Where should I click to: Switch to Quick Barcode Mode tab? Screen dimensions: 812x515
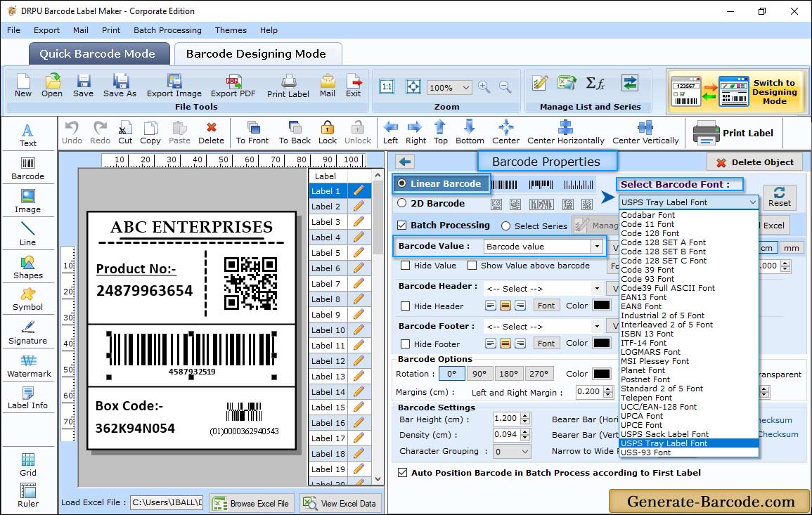[98, 54]
